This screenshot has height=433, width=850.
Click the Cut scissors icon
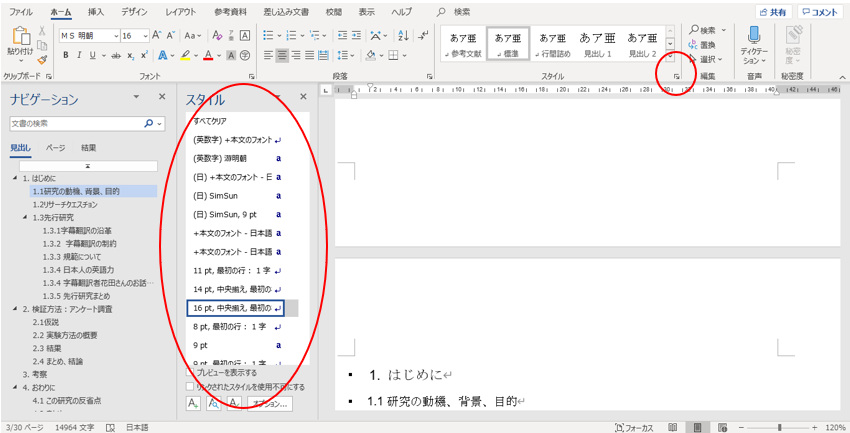42,30
